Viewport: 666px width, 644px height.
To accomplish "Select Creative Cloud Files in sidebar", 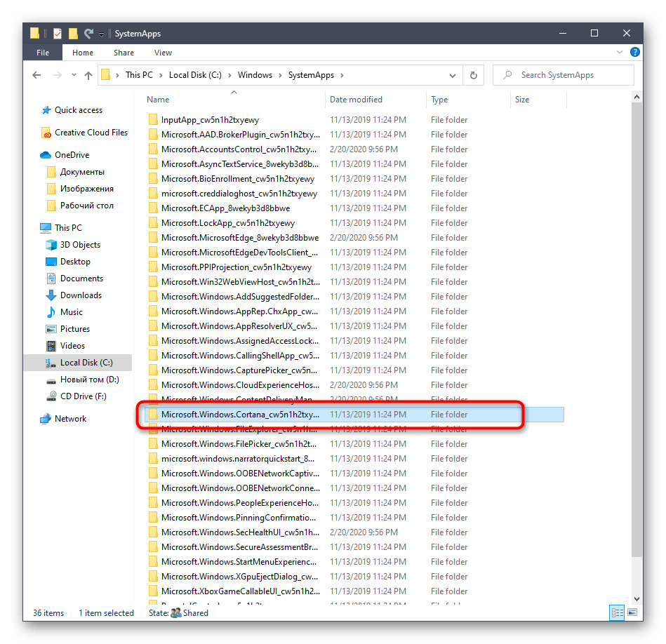I will point(84,133).
